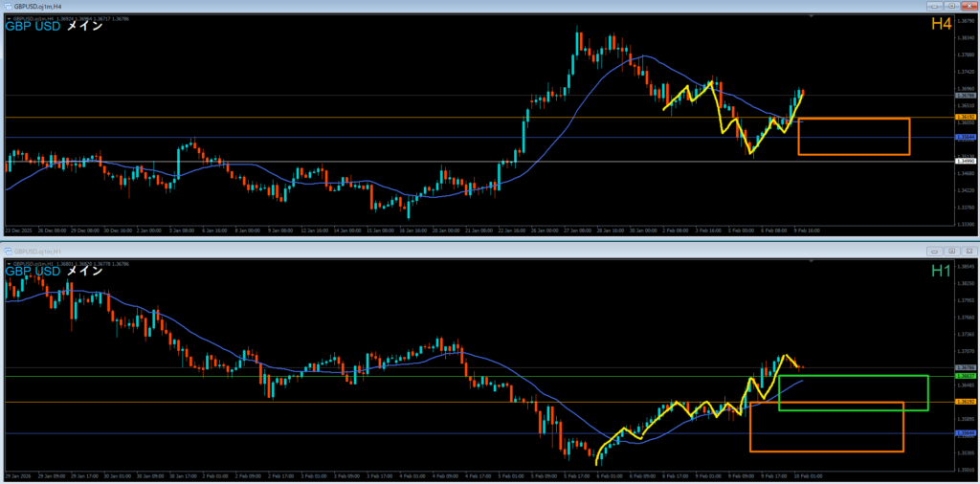
Task: Click the orange 1.36192 price label on H4 axis
Action: coord(965,118)
